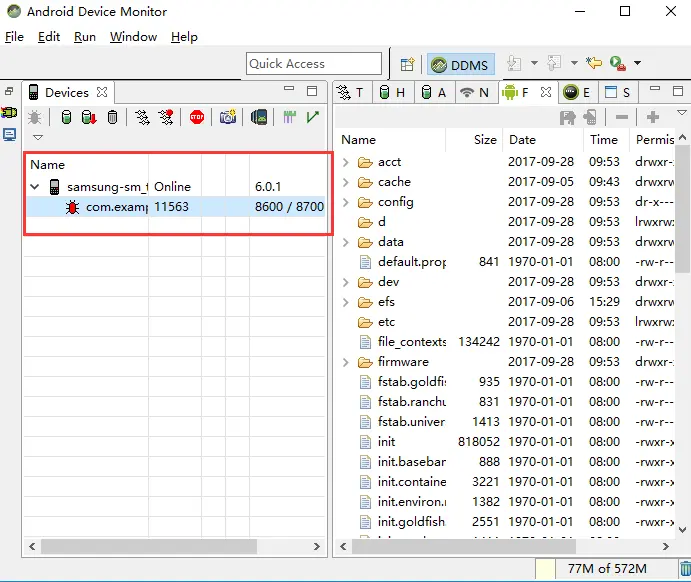The image size is (691, 582).
Task: Click the Logcat bug icon in left sidebar
Action: tap(9, 113)
